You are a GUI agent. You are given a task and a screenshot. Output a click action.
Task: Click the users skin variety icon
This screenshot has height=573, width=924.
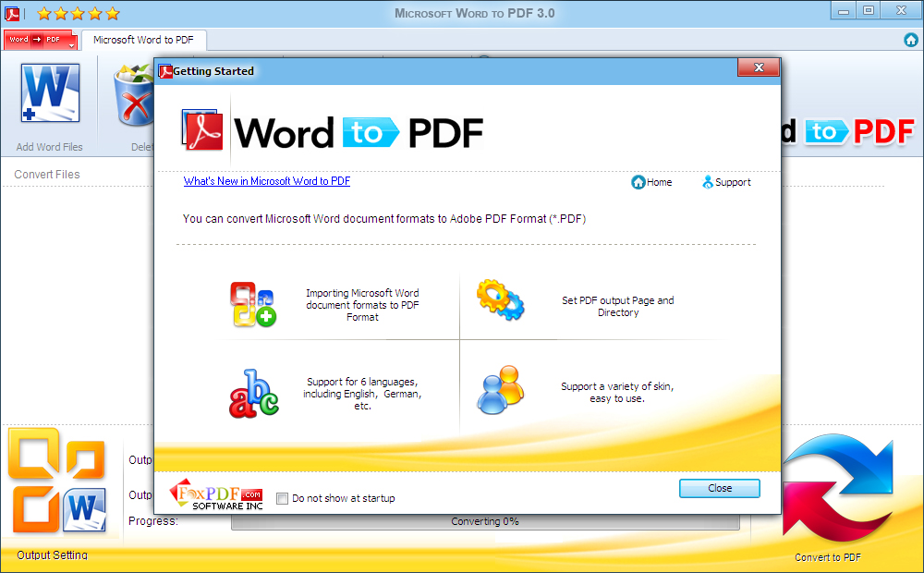click(500, 390)
